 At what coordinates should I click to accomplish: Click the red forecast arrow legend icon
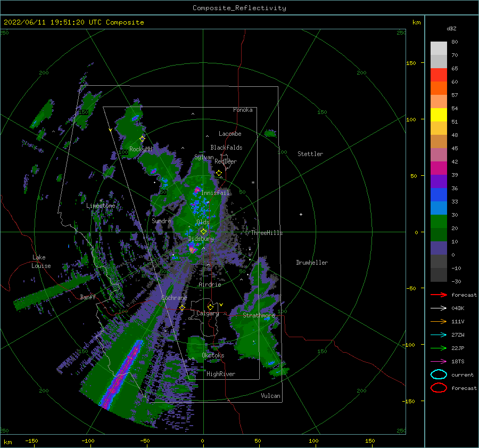pos(439,295)
